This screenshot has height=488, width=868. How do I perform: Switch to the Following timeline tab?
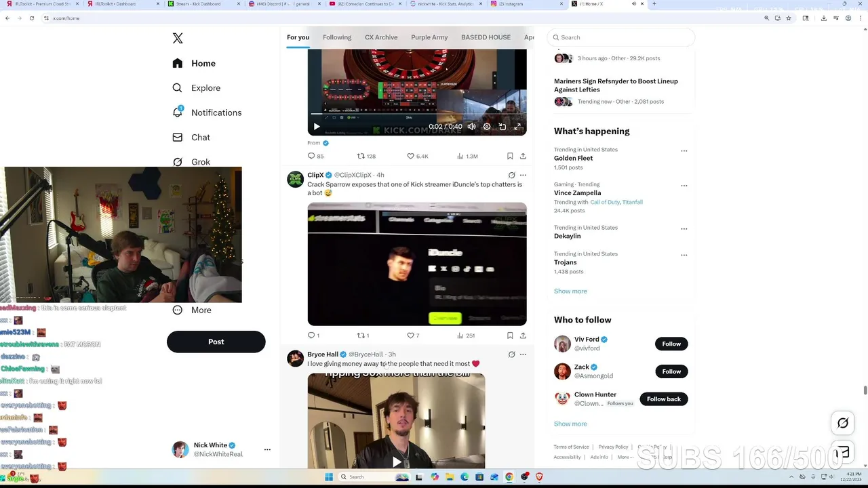pos(337,37)
